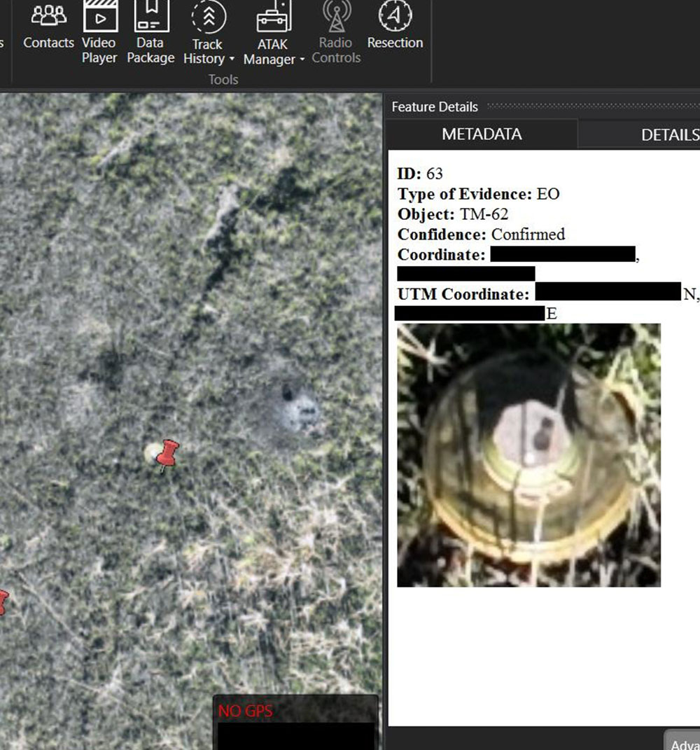Image resolution: width=700 pixels, height=750 pixels.
Task: Click the partial red pushpin at left map edge
Action: [x=3, y=602]
